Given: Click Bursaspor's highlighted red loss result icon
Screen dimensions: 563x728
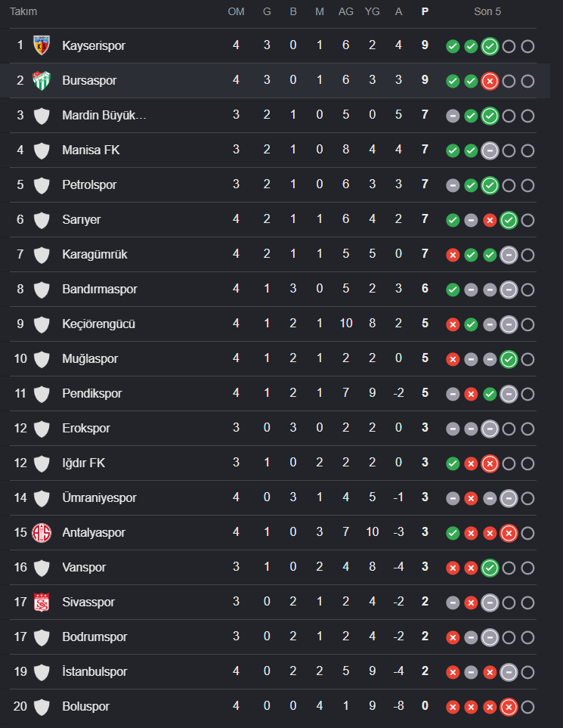Looking at the screenshot, I should [490, 81].
